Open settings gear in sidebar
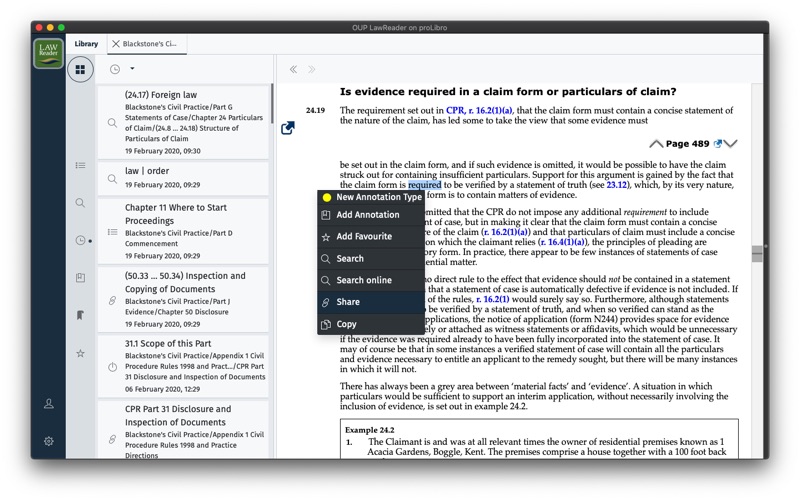Screen dimensions: 800x500 [x=48, y=441]
